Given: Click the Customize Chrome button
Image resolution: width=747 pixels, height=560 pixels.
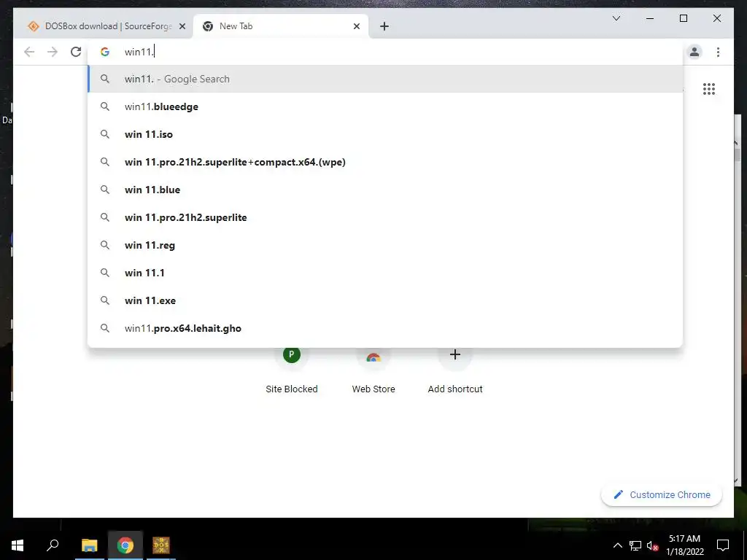Looking at the screenshot, I should coord(662,495).
